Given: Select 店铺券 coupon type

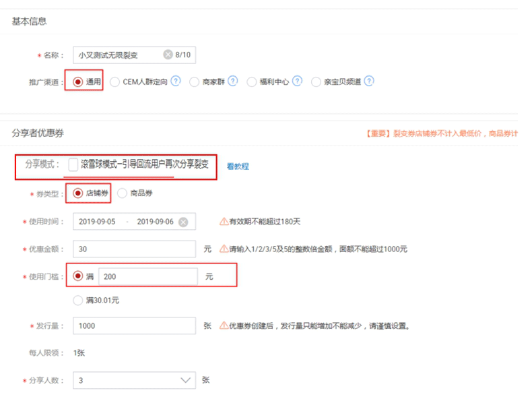Looking at the screenshot, I should point(78,193).
